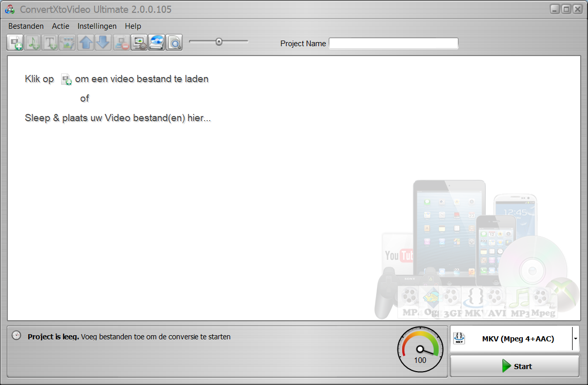The height and width of the screenshot is (385, 588).
Task: Open the Actie menu
Action: (x=61, y=26)
